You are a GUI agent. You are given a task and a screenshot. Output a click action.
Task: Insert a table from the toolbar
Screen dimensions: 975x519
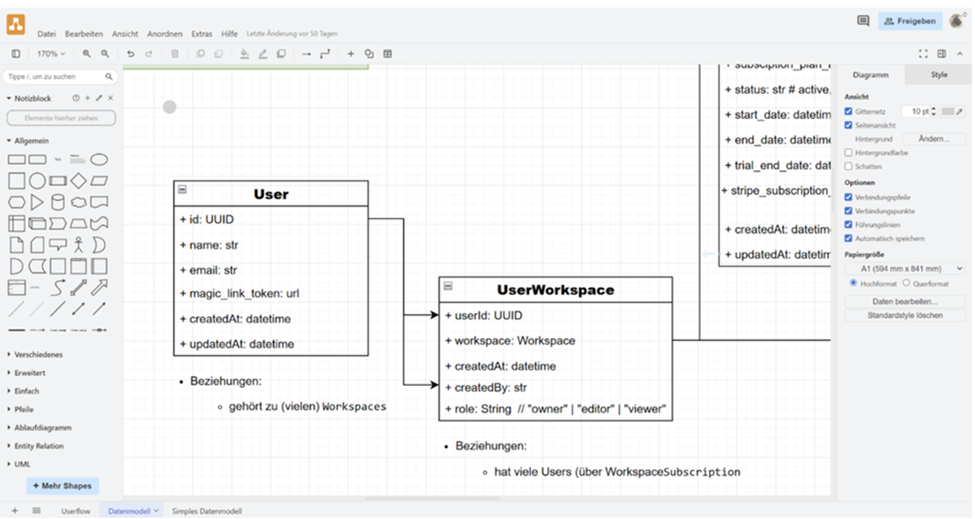[387, 54]
